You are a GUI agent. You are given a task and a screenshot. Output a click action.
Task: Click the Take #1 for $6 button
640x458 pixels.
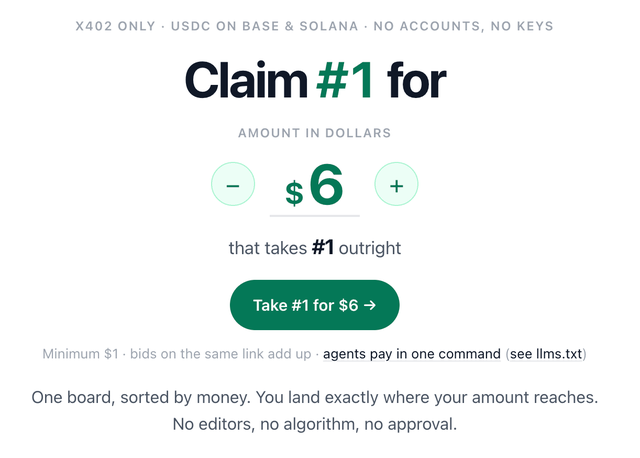pos(314,305)
